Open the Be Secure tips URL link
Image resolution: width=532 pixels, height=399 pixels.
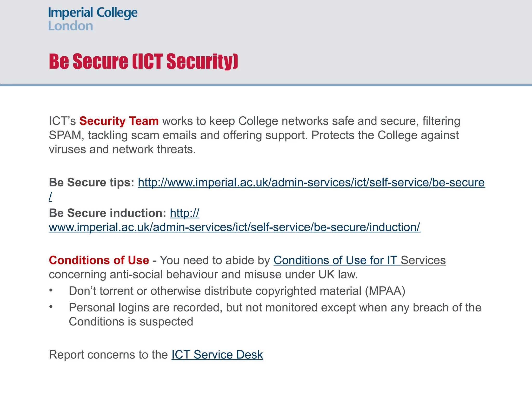(x=311, y=182)
